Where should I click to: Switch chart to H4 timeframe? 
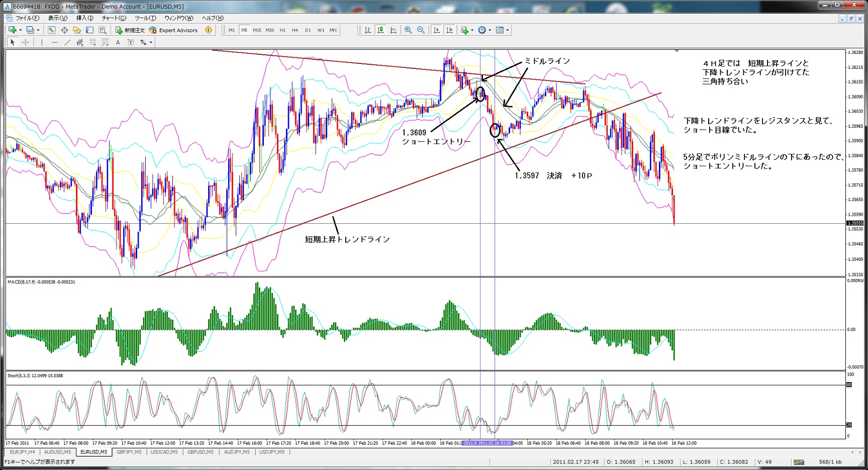[295, 30]
